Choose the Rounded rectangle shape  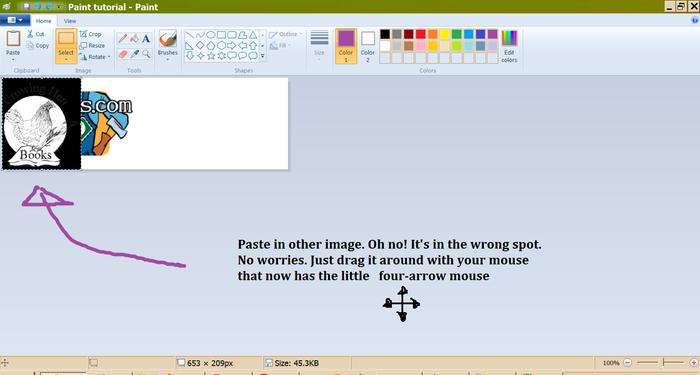tap(232, 35)
